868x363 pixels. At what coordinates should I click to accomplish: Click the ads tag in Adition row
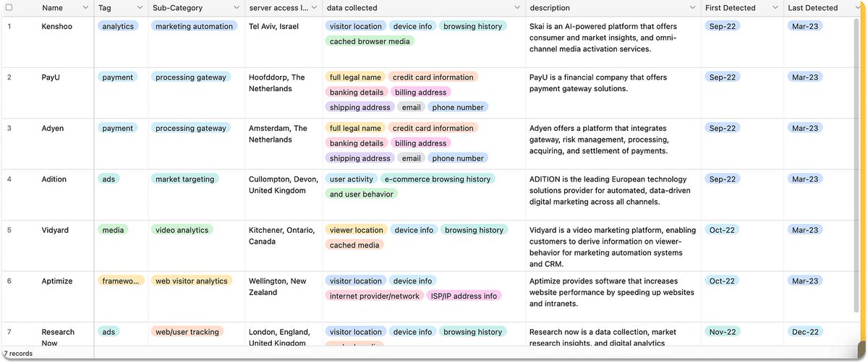(109, 179)
